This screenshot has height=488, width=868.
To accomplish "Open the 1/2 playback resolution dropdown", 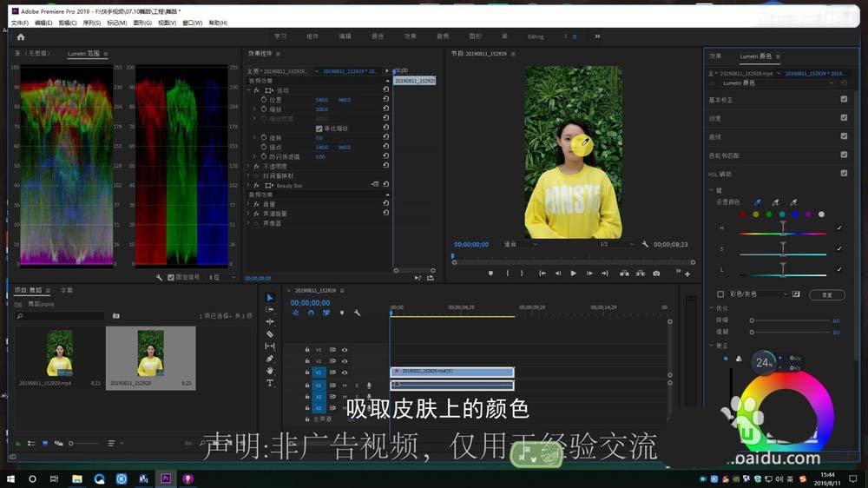I will (616, 244).
